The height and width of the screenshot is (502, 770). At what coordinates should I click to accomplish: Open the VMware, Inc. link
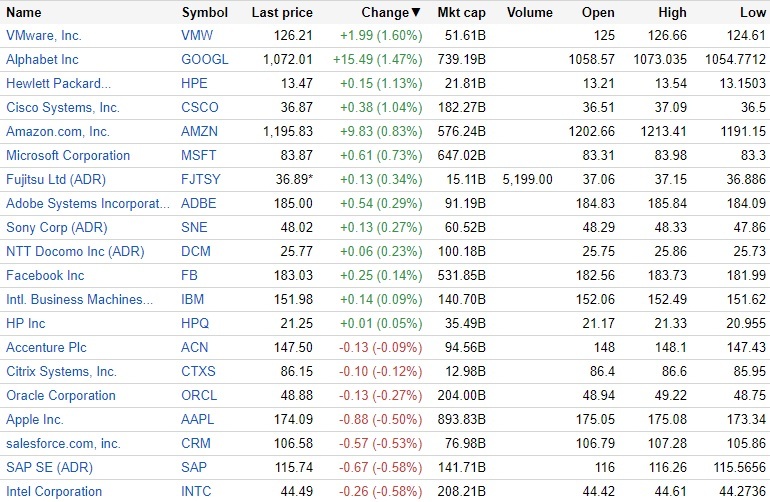pos(44,35)
